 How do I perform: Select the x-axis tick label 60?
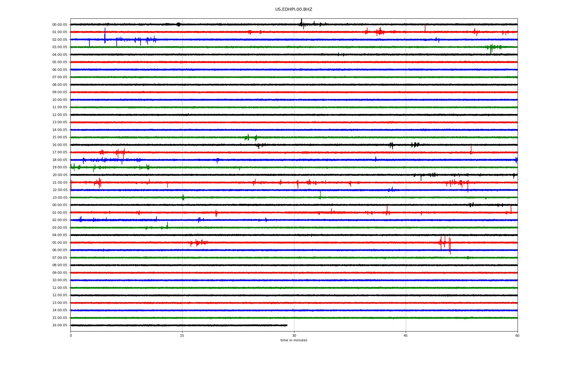(x=517, y=335)
